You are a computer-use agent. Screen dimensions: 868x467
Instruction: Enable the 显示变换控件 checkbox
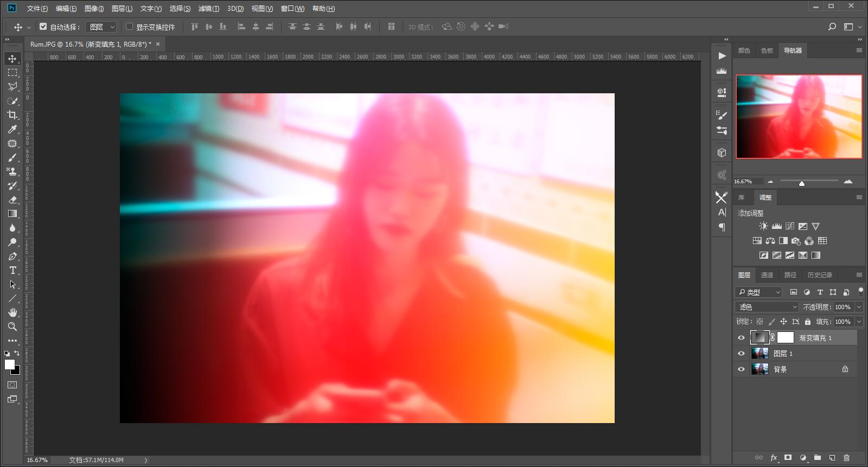(129, 26)
